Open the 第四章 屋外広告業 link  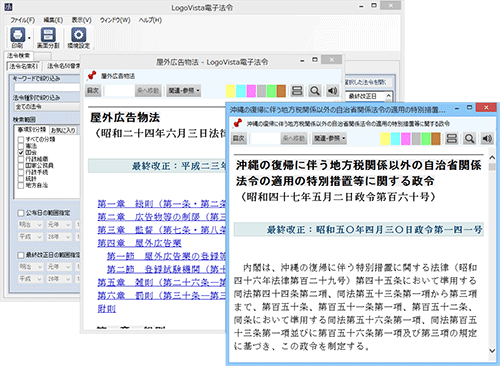pos(139,243)
